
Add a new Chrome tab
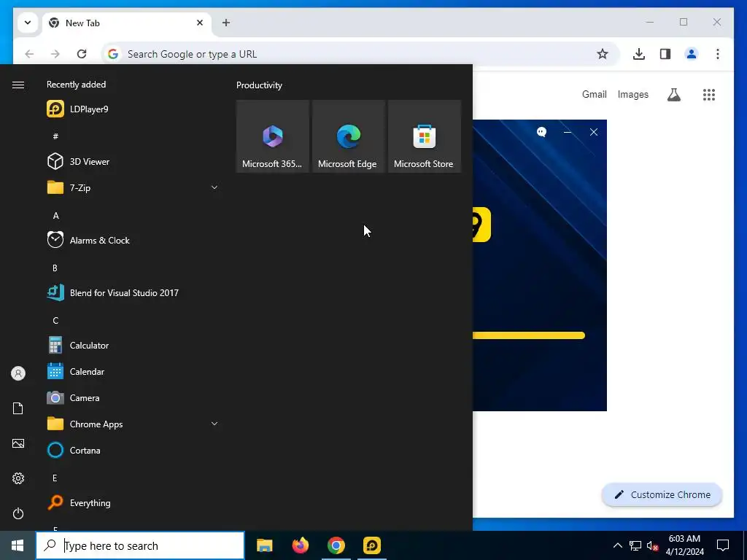pos(226,23)
